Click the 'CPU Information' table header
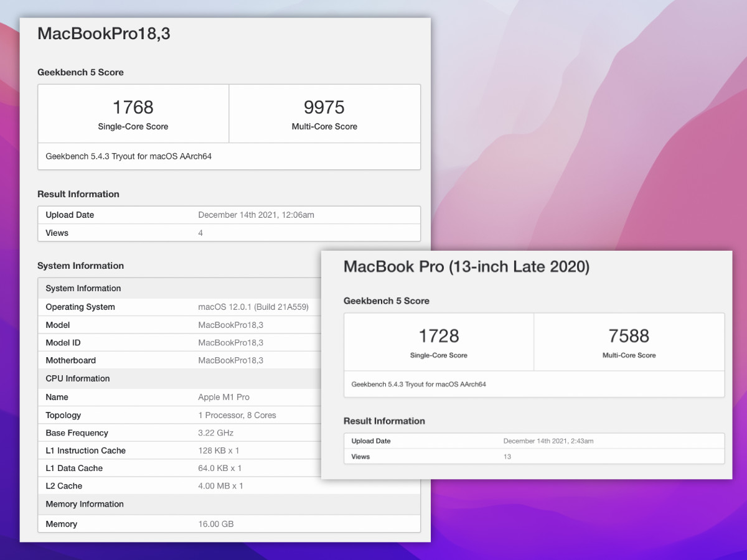747x560 pixels. (78, 378)
